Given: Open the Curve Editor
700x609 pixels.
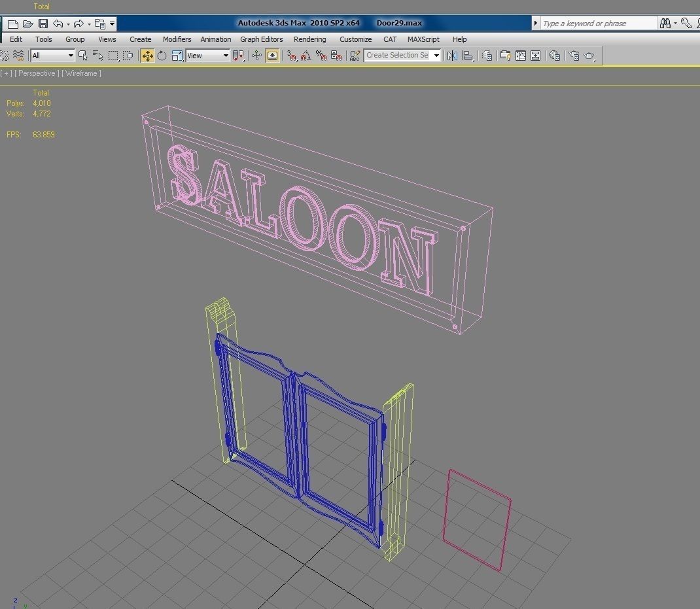Looking at the screenshot, I should click(521, 56).
